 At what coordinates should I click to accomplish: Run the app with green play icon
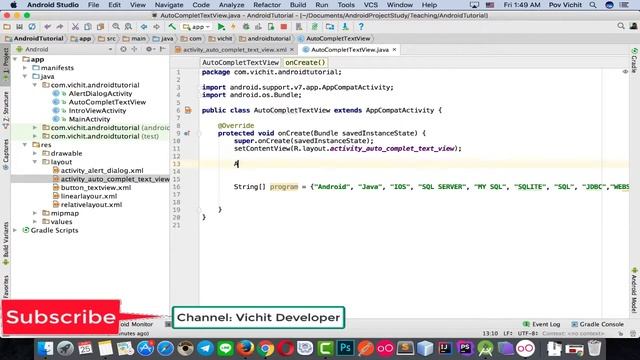221,27
